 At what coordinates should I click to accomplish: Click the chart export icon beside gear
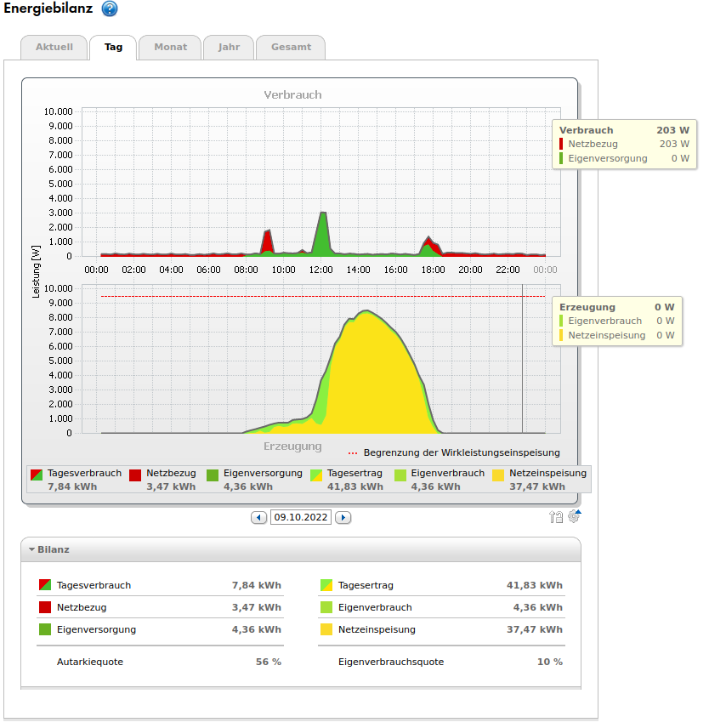pyautogui.click(x=556, y=516)
